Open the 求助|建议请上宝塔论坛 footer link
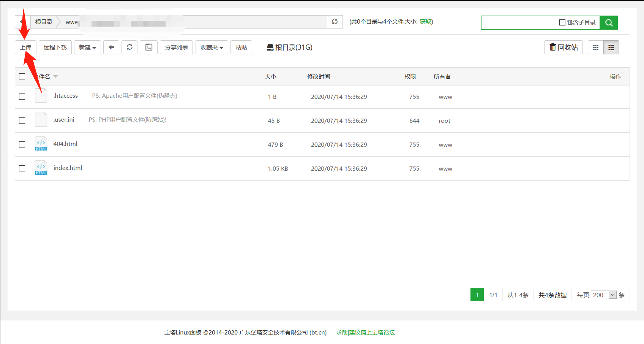This screenshot has width=644, height=344. point(365,332)
